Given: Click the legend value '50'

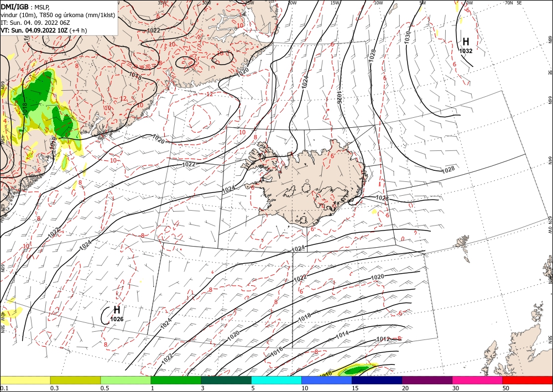Looking at the screenshot, I should click(507, 388).
